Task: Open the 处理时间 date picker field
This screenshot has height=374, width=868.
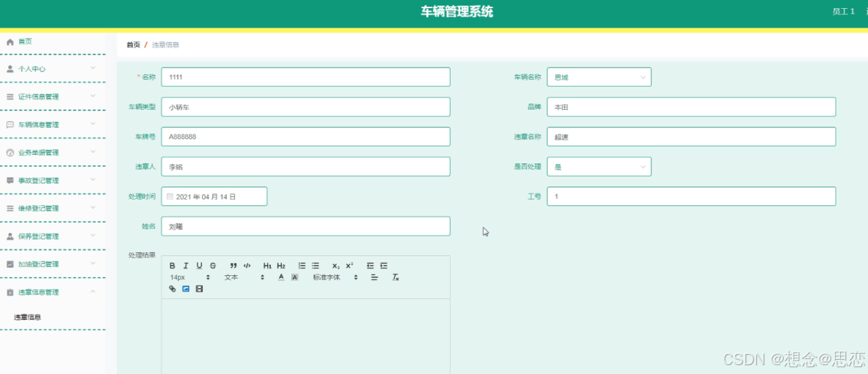Action: tap(214, 196)
